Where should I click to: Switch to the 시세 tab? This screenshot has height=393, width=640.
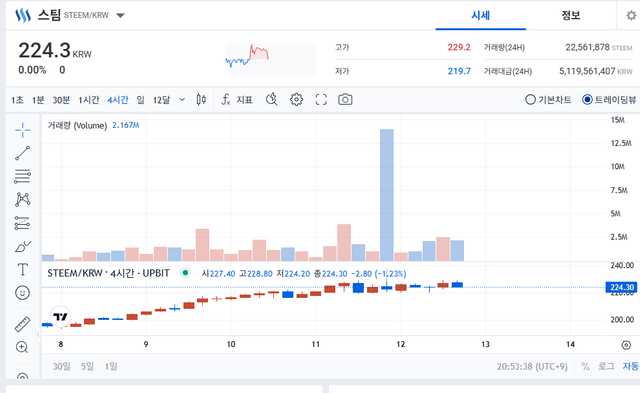(x=480, y=16)
